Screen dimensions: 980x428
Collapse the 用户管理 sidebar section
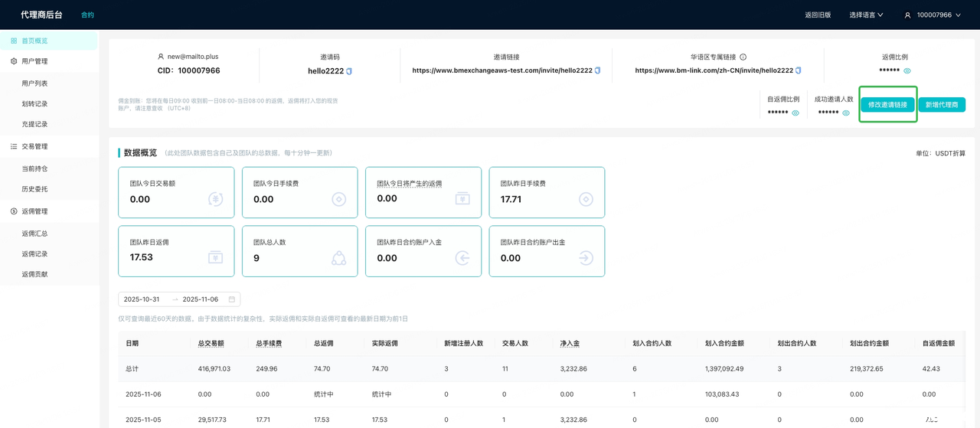point(34,61)
